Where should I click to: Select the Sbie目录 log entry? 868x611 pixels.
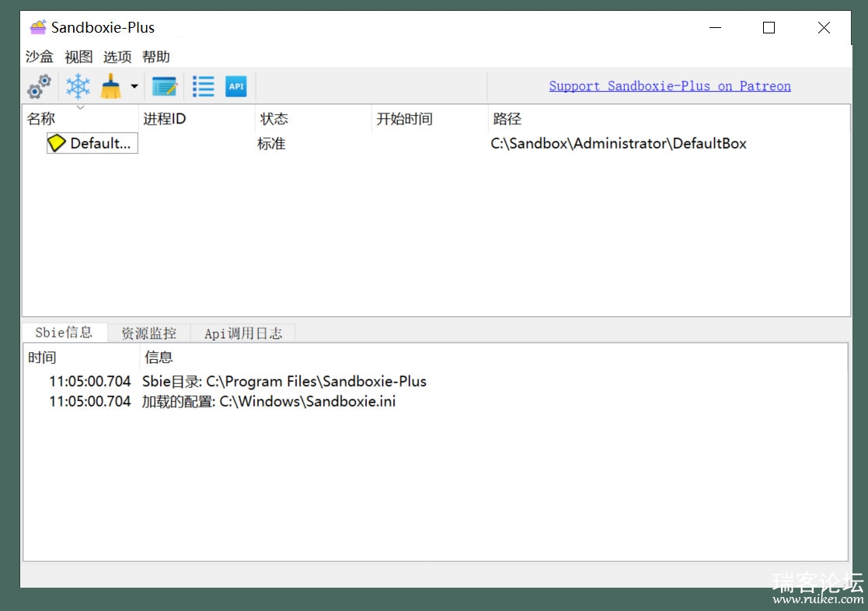435,381
